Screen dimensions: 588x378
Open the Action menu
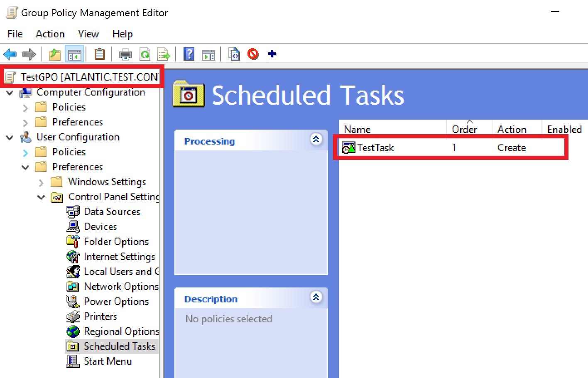pyautogui.click(x=50, y=34)
